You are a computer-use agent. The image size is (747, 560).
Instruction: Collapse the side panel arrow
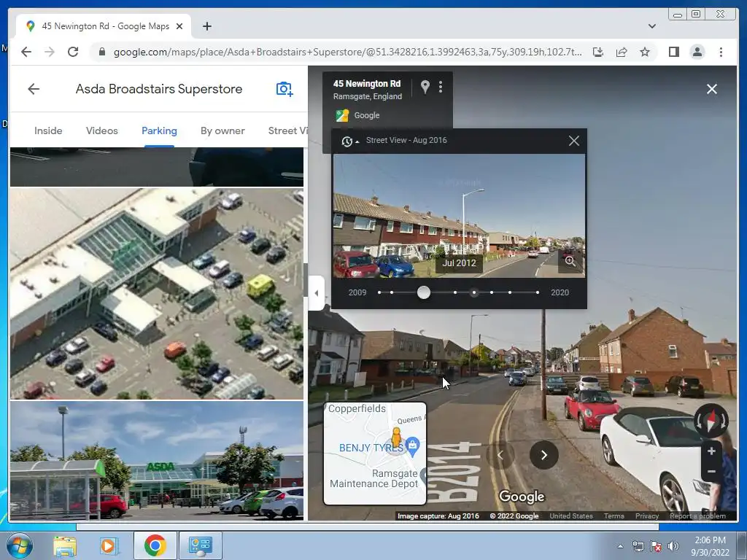pos(317,293)
